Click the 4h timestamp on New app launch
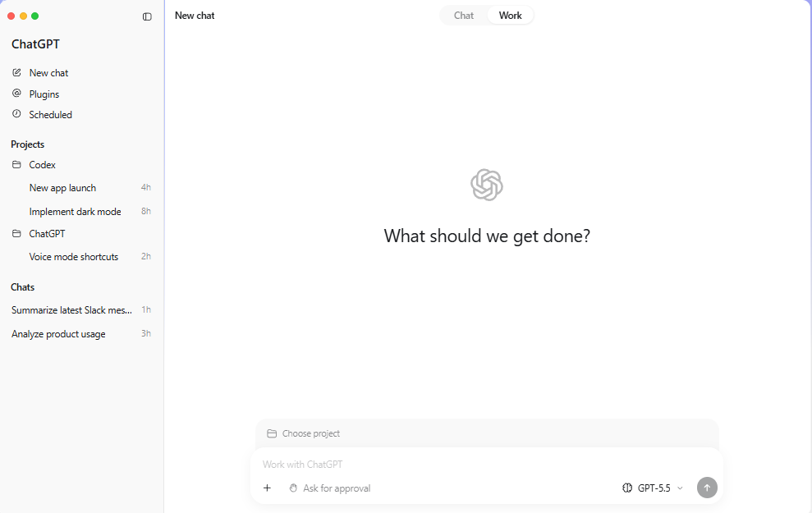812x513 pixels. (146, 187)
